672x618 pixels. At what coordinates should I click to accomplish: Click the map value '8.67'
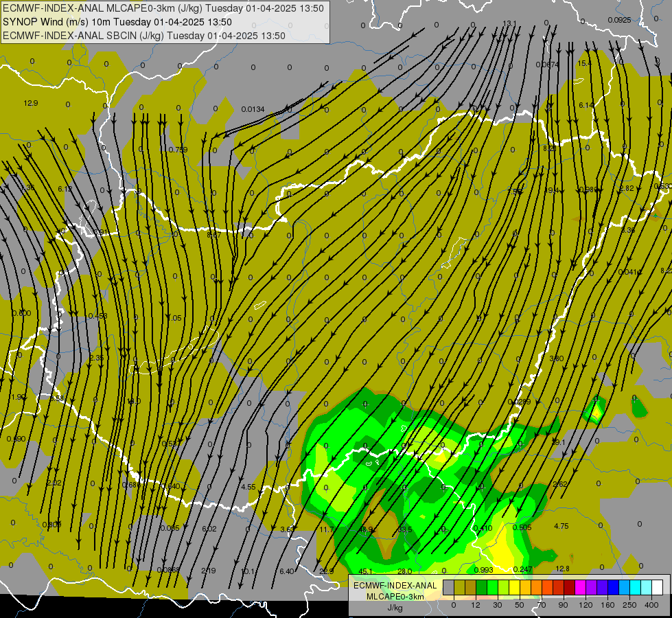click(214, 235)
